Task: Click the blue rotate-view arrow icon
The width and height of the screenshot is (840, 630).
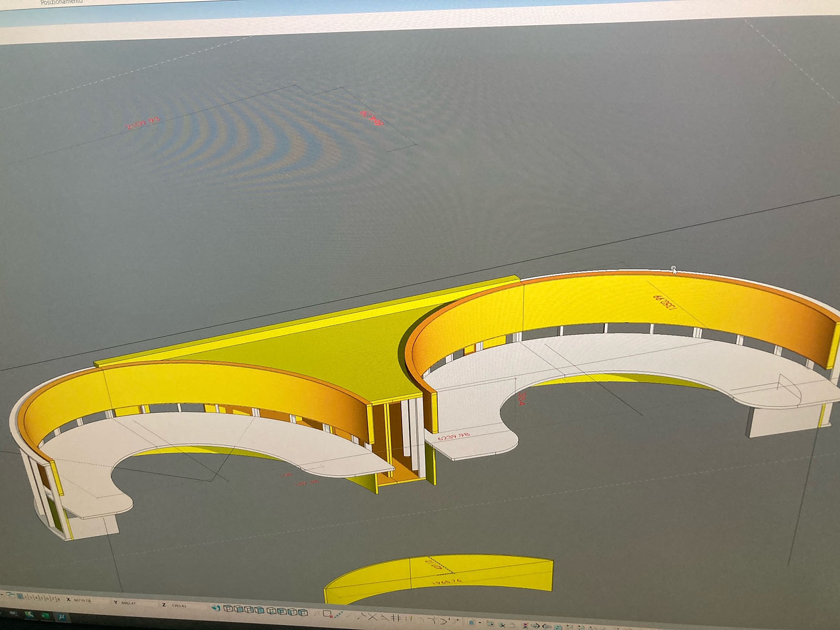Action: click(x=215, y=608)
